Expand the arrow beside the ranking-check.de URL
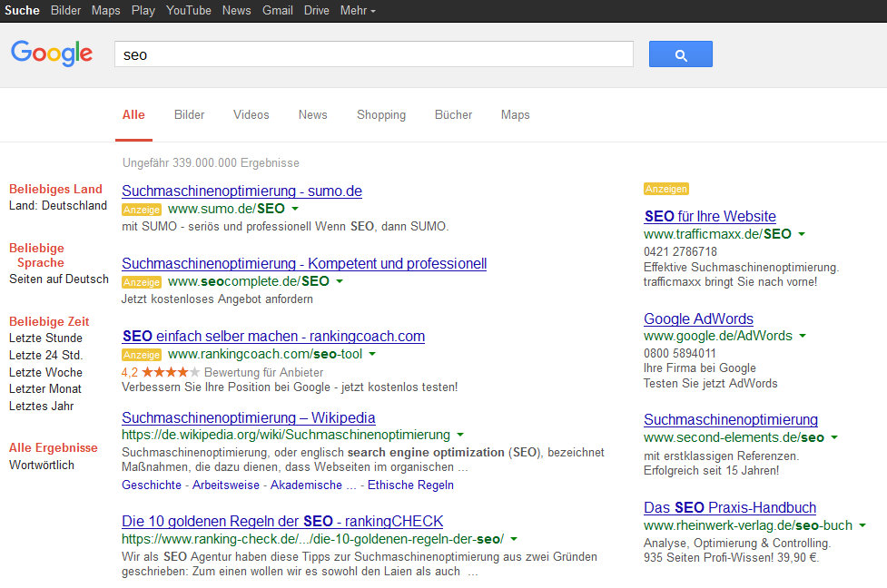Image resolution: width=887 pixels, height=588 pixels. click(x=514, y=539)
